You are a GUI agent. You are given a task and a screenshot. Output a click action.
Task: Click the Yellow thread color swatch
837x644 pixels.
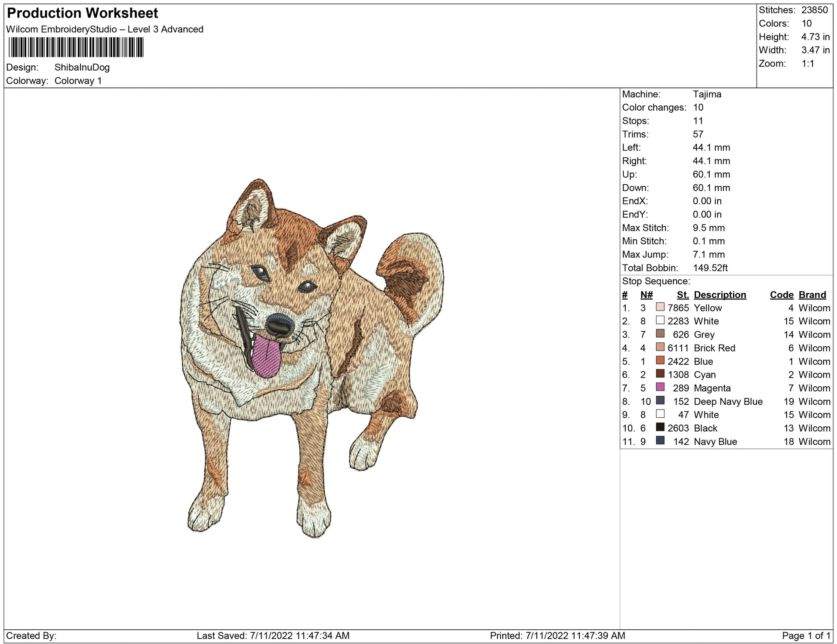(x=660, y=307)
